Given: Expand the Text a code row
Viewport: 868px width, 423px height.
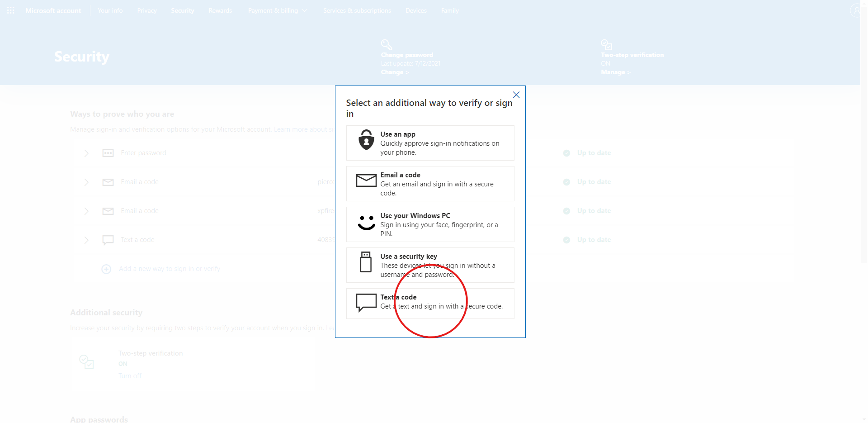Looking at the screenshot, I should [x=86, y=240].
